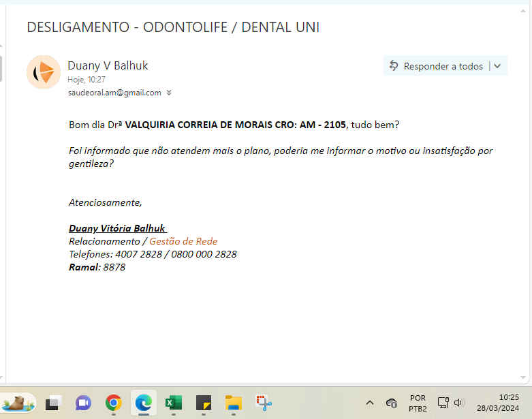Viewport: 532px width, 419px height.
Task: Click sender name Duany V Balhuk
Action: [108, 65]
